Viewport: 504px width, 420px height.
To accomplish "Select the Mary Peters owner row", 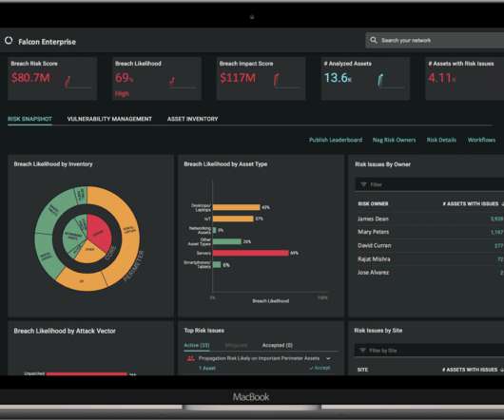I will click(430, 232).
